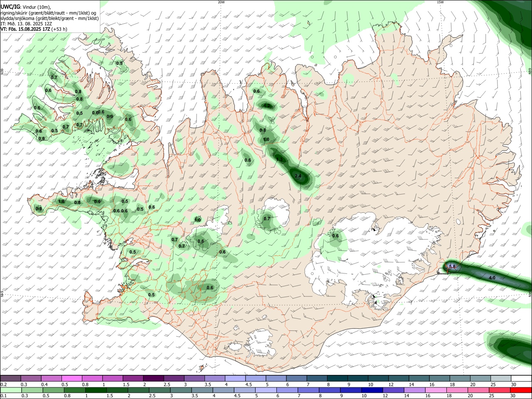The height and width of the screenshot is (399, 532).
Task: Click the 1.2 precipitation label in the north
Action: tap(267, 106)
